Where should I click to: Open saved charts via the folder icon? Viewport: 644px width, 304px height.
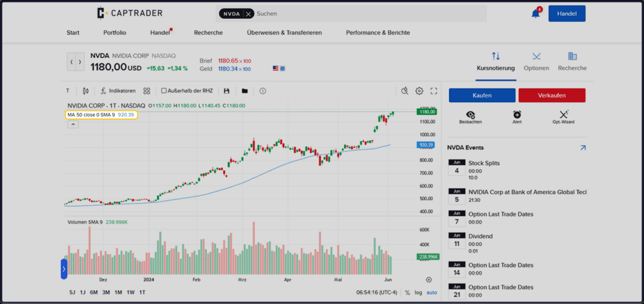[245, 91]
